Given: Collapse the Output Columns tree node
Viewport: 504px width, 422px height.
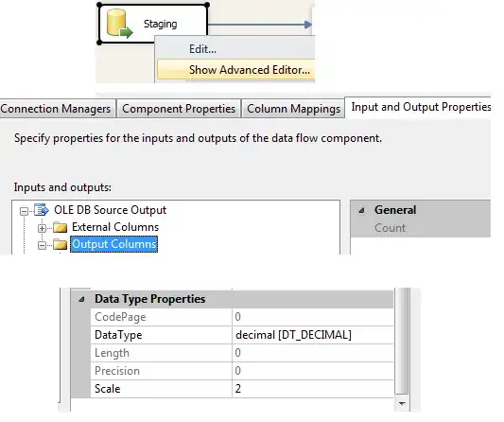Looking at the screenshot, I should (x=42, y=246).
